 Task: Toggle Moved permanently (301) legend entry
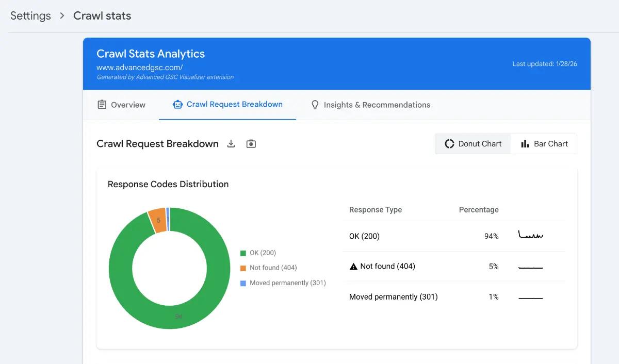tap(283, 283)
